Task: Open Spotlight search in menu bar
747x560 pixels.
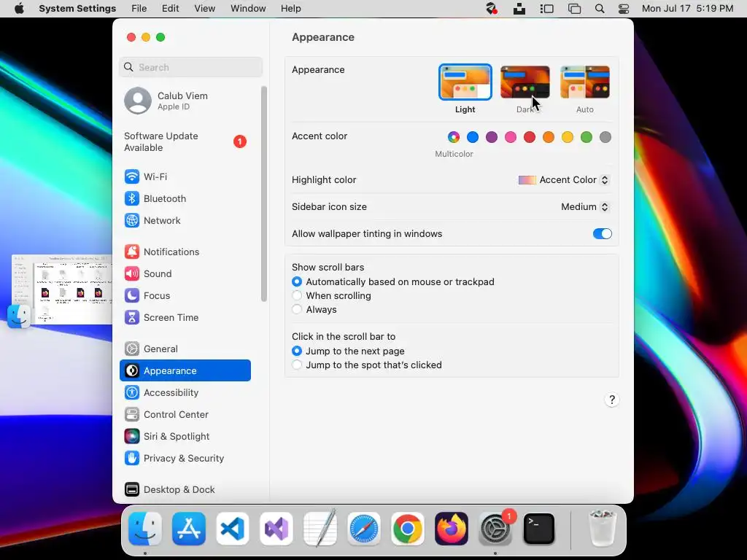Action: (x=600, y=9)
